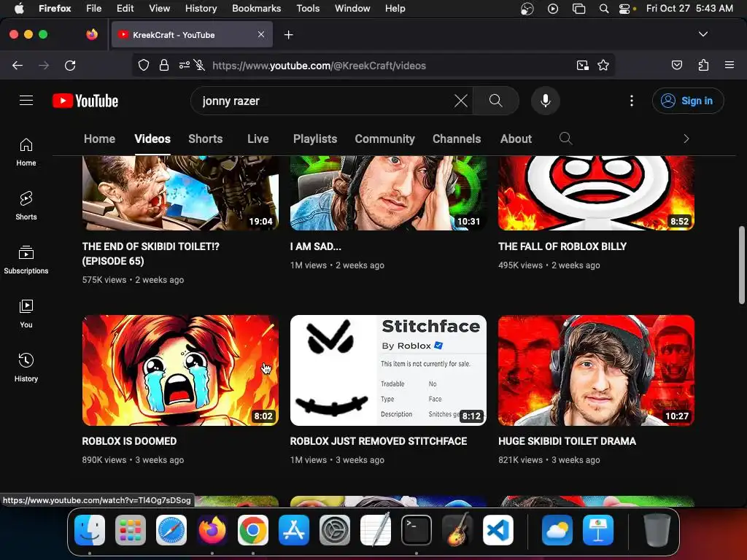Click HUGE SKIBIDI TOILET DRAMA title
The width and height of the screenshot is (747, 560).
tap(567, 441)
